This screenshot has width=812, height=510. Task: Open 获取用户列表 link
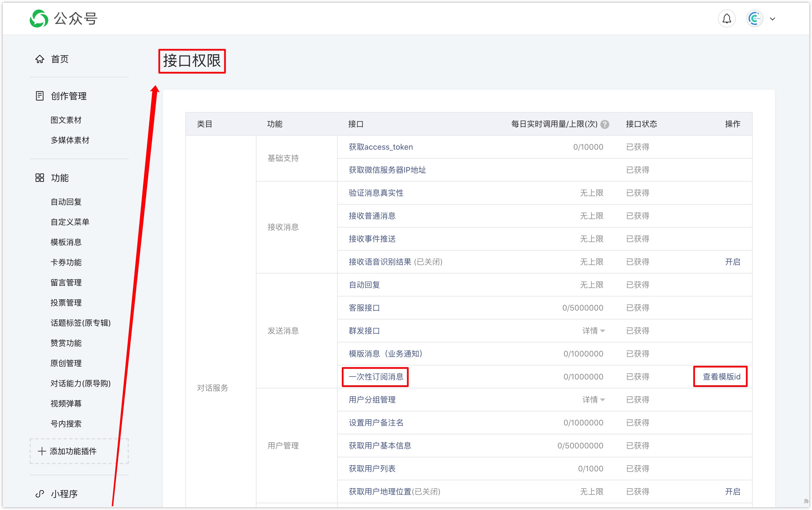(372, 469)
